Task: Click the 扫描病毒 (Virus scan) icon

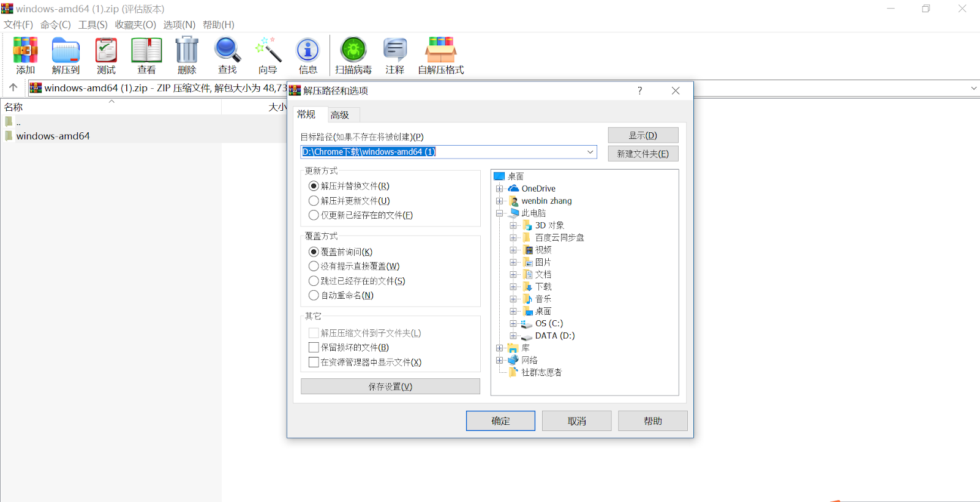Action: pyautogui.click(x=353, y=50)
